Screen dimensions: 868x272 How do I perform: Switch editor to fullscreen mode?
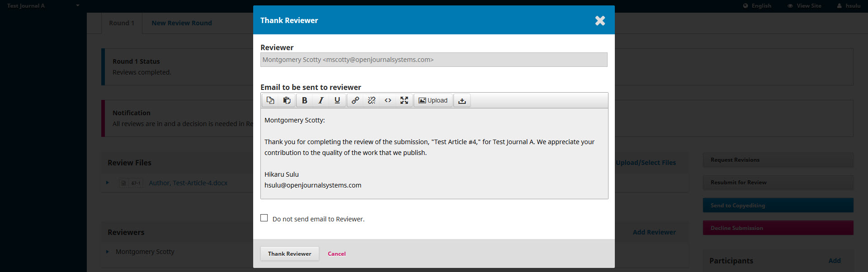tap(404, 100)
